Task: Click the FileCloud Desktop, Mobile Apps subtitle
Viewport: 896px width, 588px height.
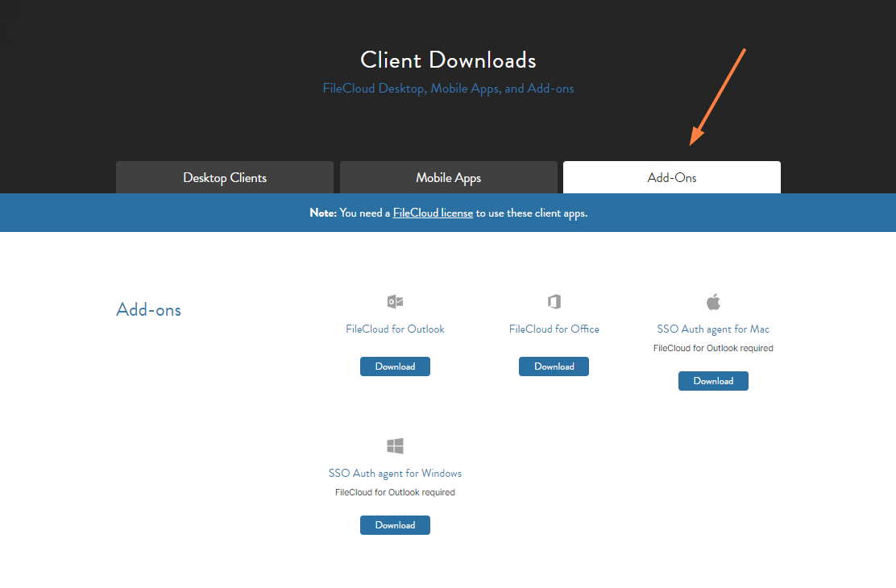Action: point(448,89)
